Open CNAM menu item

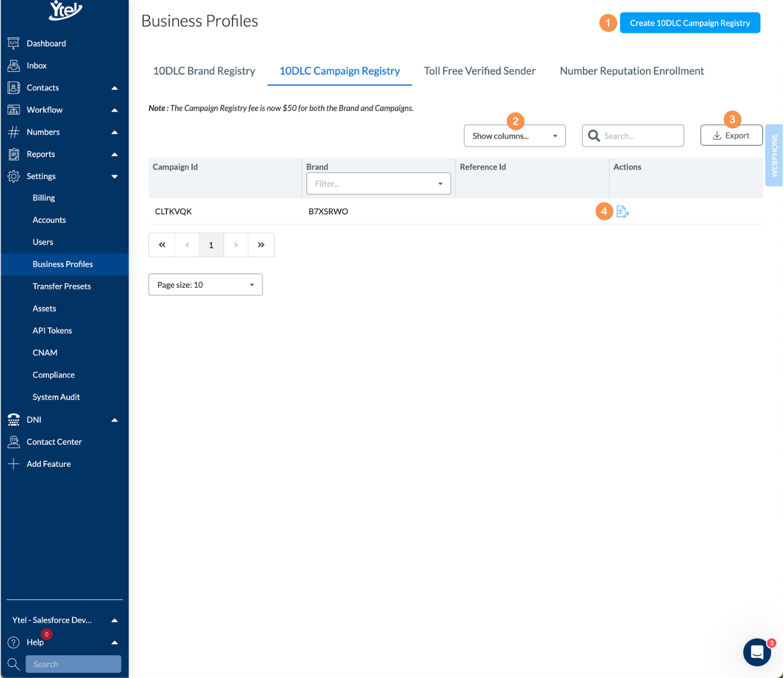[x=45, y=353]
